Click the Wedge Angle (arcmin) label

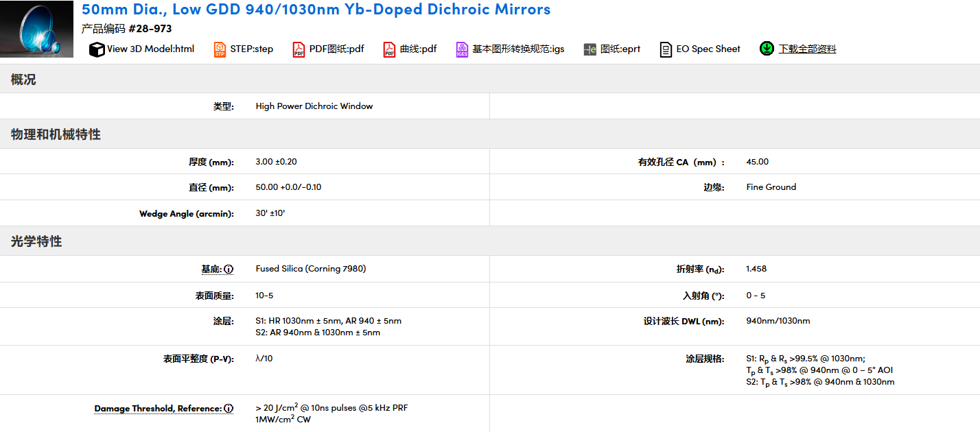click(x=187, y=213)
